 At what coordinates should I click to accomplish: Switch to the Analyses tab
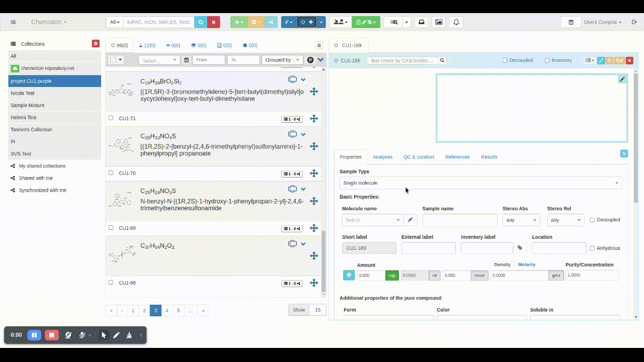[x=382, y=157]
